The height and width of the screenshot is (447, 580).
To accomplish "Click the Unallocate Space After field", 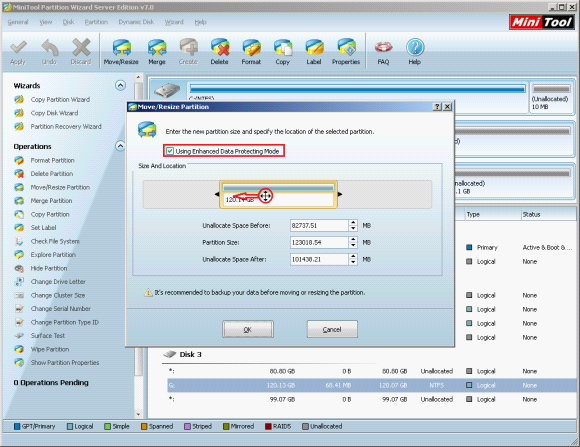I will click(320, 259).
